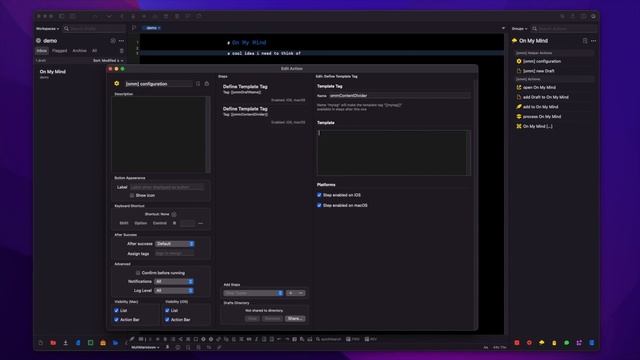
Task: Uncheck Action Bar under Visibility (iOS)
Action: 167,320
